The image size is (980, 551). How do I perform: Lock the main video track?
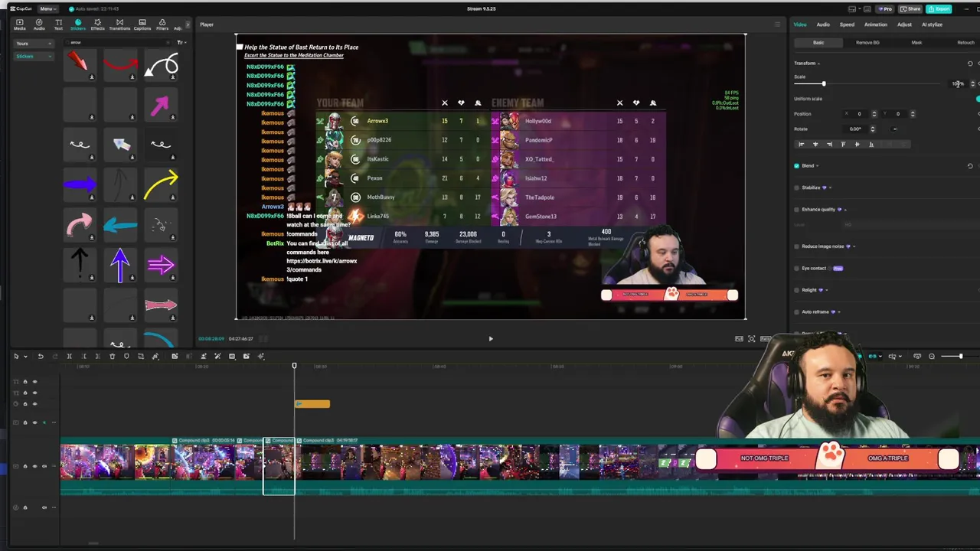25,466
